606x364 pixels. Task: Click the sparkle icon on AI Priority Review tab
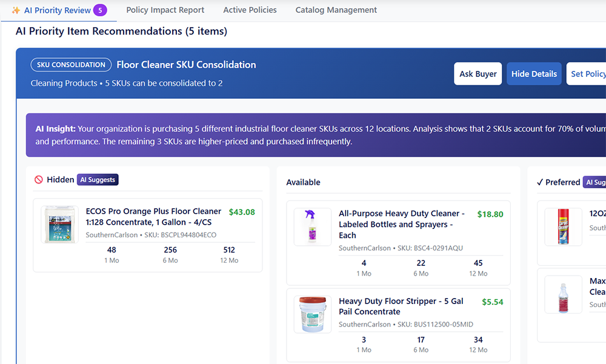point(16,10)
